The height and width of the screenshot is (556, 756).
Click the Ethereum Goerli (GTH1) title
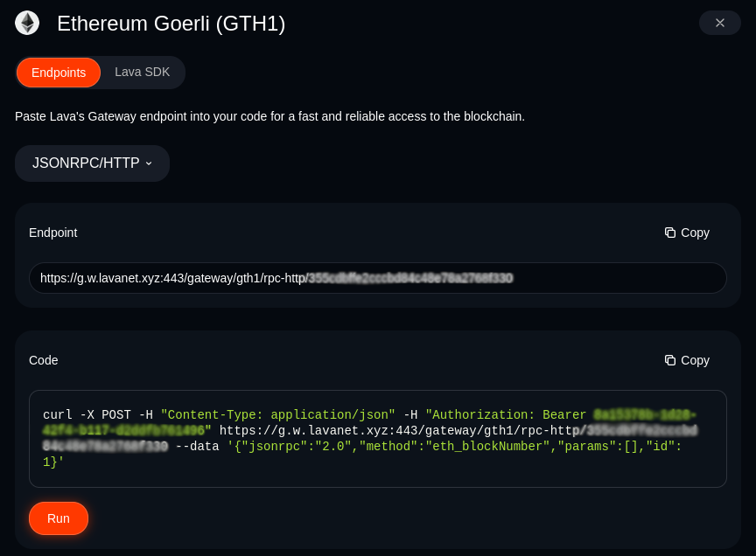171,24
